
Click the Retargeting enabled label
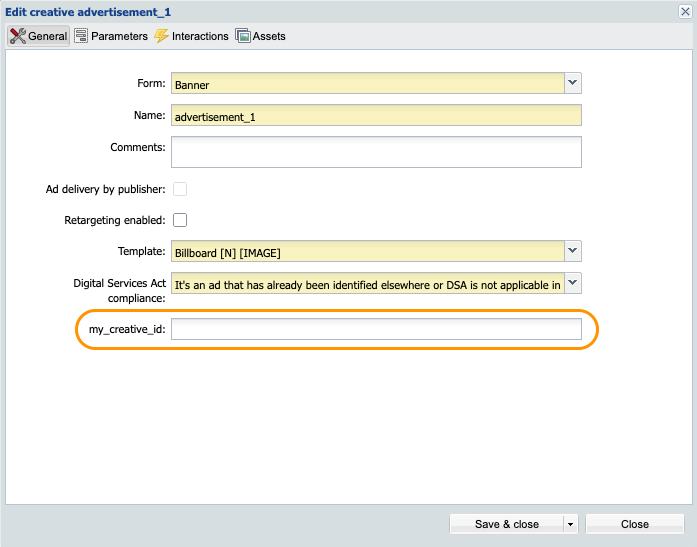click(x=115, y=220)
